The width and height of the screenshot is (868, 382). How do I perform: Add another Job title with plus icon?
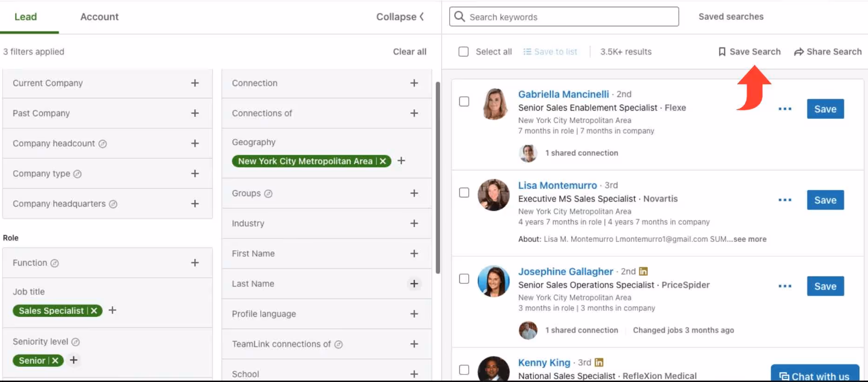(x=112, y=310)
